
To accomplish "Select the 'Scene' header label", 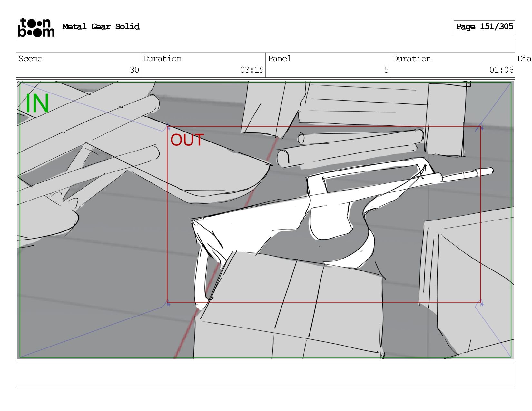I will [x=30, y=59].
